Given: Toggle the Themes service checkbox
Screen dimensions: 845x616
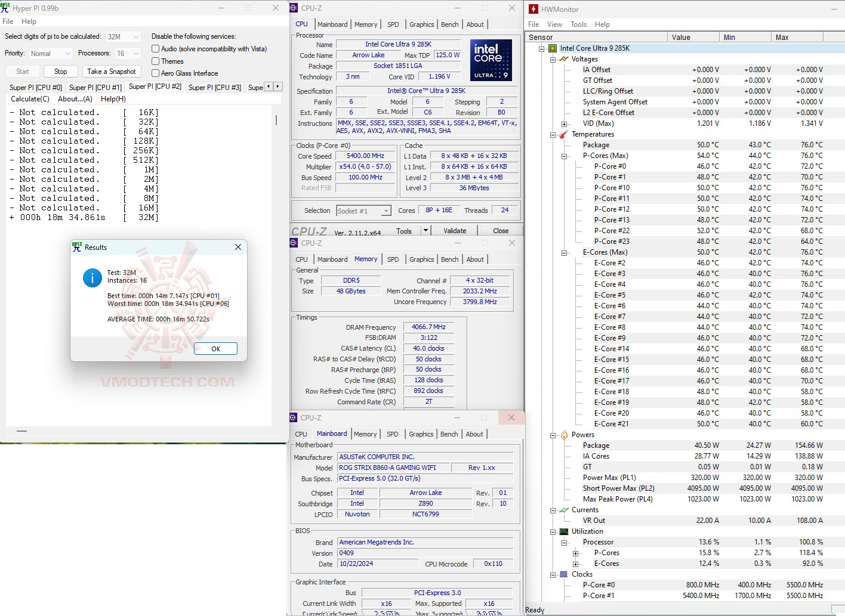Looking at the screenshot, I should [x=156, y=61].
